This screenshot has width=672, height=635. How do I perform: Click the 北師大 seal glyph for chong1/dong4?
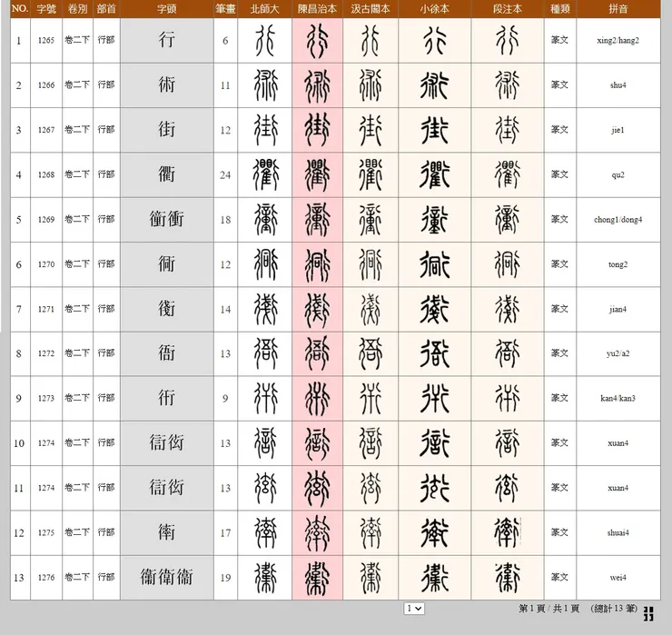[x=265, y=219]
